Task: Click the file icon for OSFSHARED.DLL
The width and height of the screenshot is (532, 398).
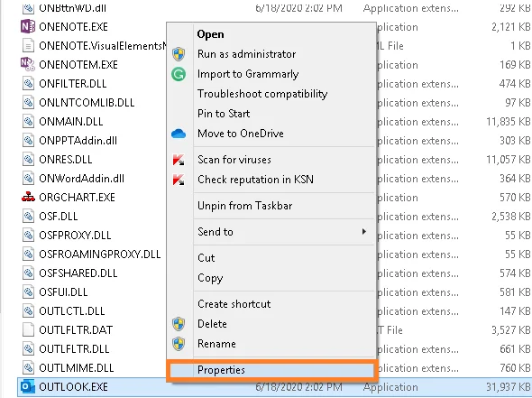Action: 28,273
